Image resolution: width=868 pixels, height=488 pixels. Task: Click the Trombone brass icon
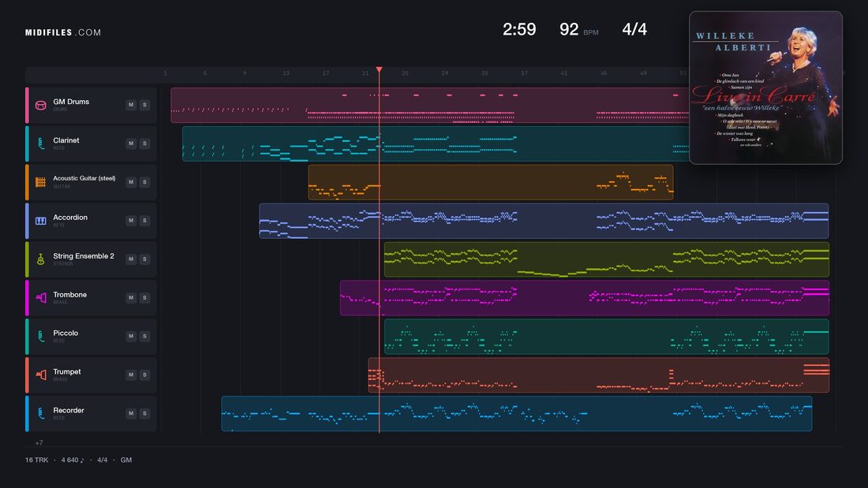tap(40, 298)
